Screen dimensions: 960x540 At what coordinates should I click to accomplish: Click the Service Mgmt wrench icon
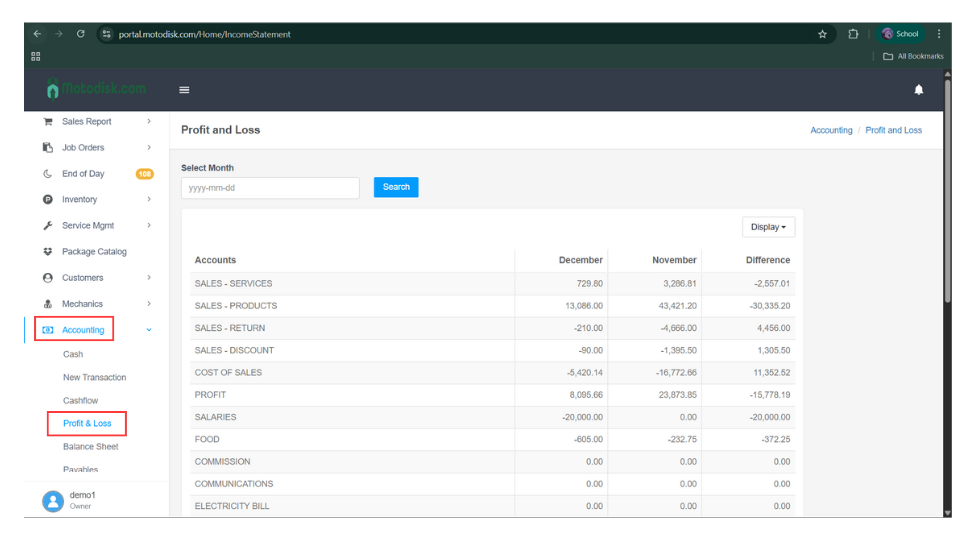(x=47, y=226)
